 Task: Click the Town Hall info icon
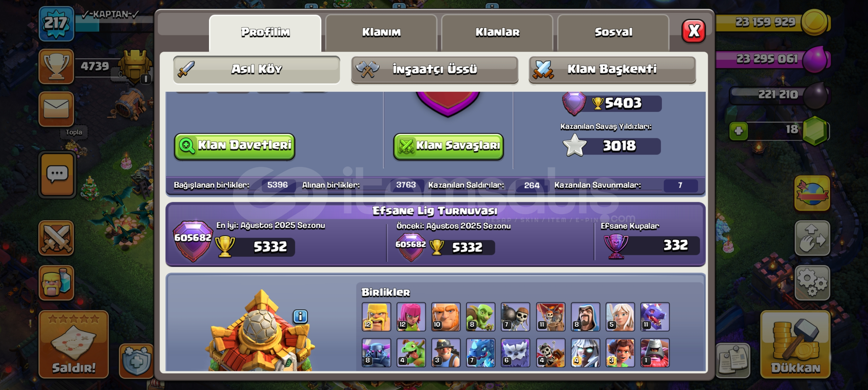[x=300, y=316]
